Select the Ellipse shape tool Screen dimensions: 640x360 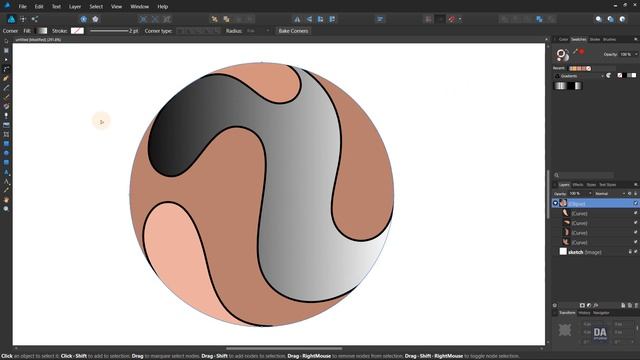(6, 153)
